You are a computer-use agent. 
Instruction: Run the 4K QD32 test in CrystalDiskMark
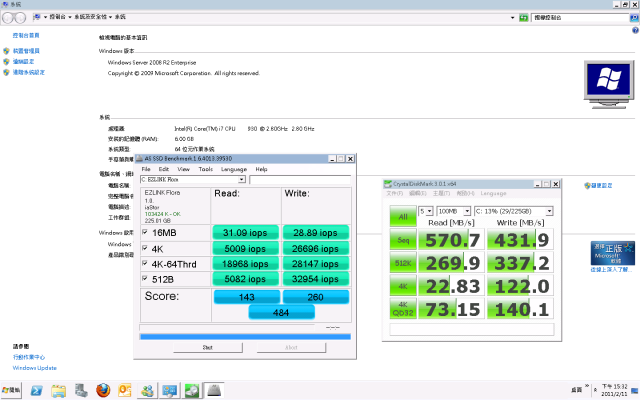coord(403,309)
